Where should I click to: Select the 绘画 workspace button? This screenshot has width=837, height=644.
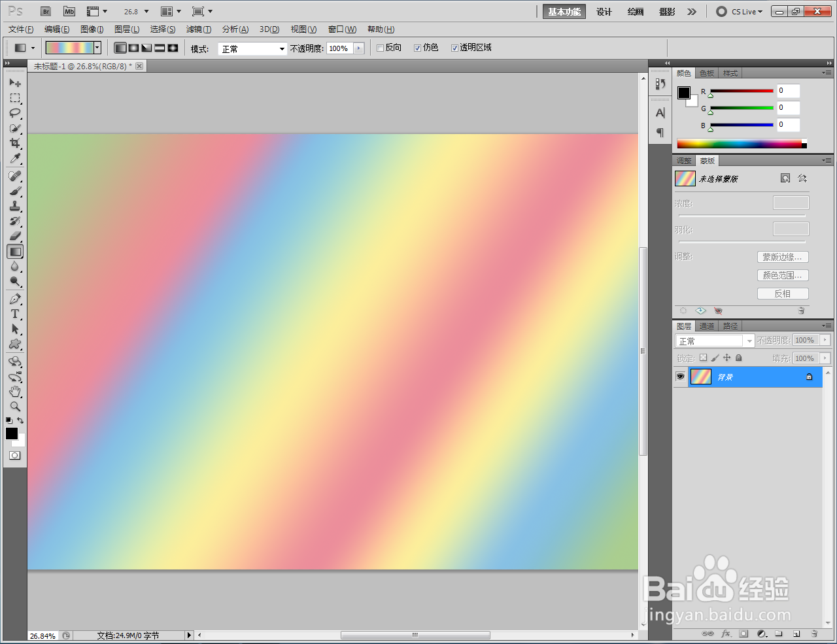tap(636, 11)
